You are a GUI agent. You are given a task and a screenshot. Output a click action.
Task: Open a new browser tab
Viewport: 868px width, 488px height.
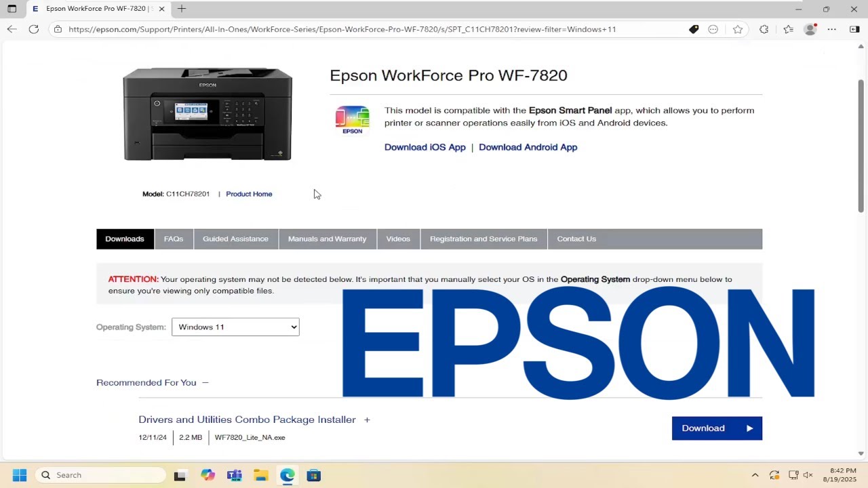click(x=181, y=9)
